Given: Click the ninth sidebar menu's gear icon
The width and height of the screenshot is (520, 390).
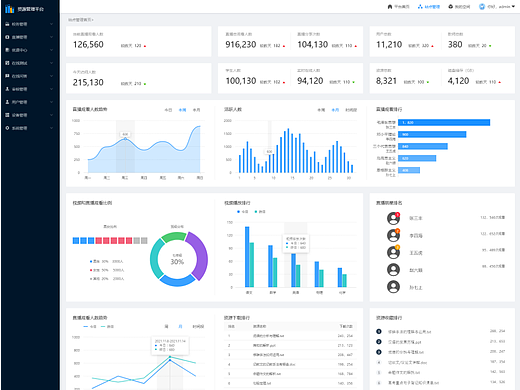Looking at the screenshot, I should pyautogui.click(x=7, y=128).
